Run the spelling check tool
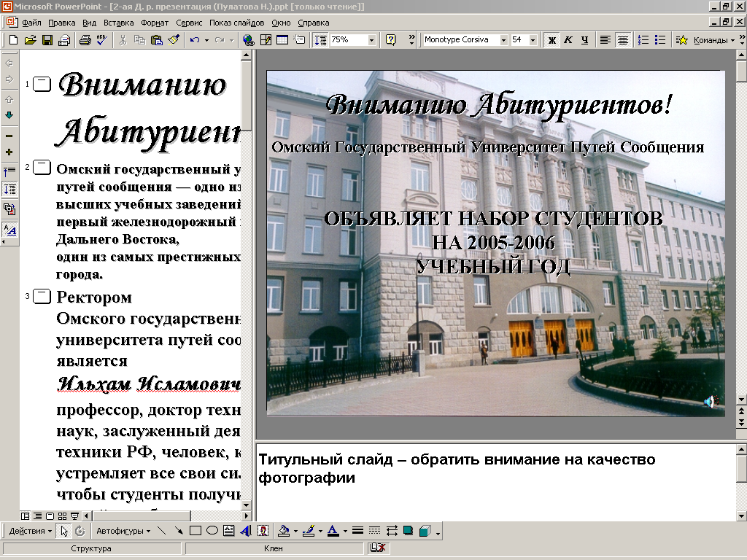The width and height of the screenshot is (747, 560). point(102,40)
